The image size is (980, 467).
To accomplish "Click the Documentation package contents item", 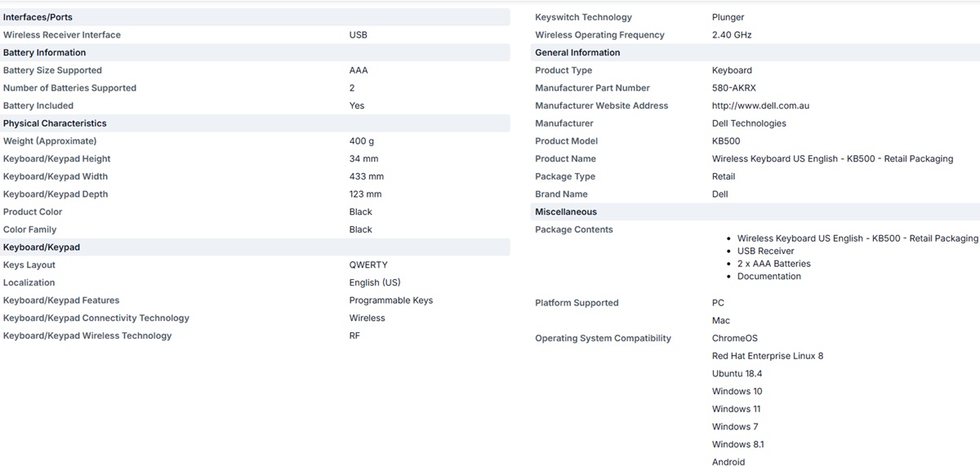I will (x=769, y=277).
